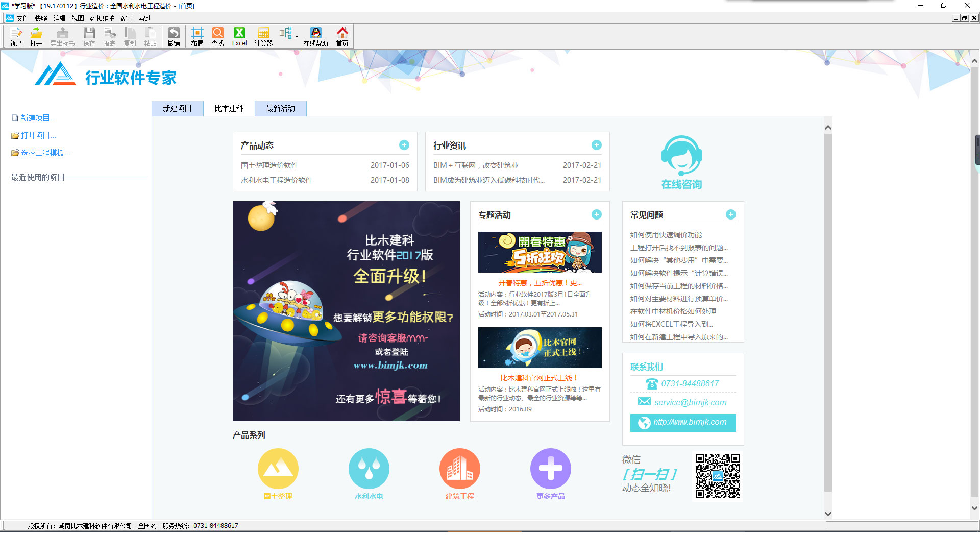Switch to the 最新活动 tab
This screenshot has height=535, width=980.
pos(280,108)
